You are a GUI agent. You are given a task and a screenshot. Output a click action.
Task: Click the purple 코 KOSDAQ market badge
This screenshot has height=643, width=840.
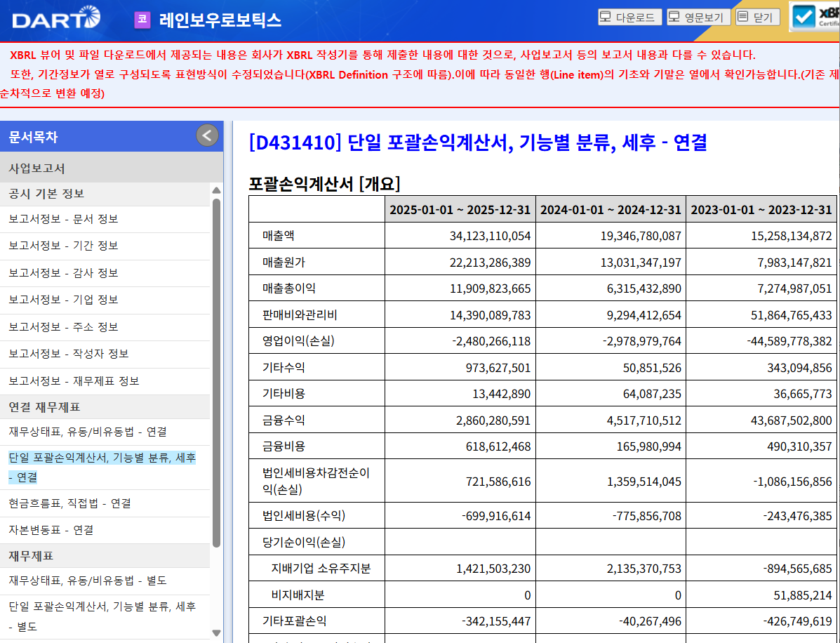click(x=142, y=19)
